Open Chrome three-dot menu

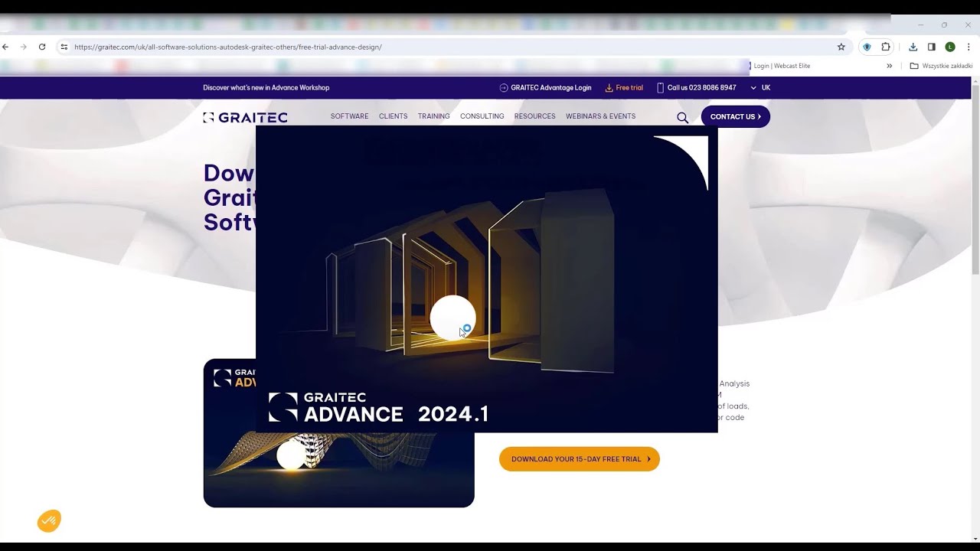point(969,47)
